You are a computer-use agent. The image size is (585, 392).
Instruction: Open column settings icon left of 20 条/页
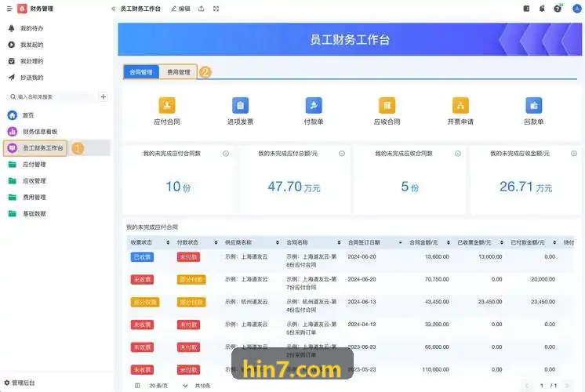pyautogui.click(x=137, y=386)
